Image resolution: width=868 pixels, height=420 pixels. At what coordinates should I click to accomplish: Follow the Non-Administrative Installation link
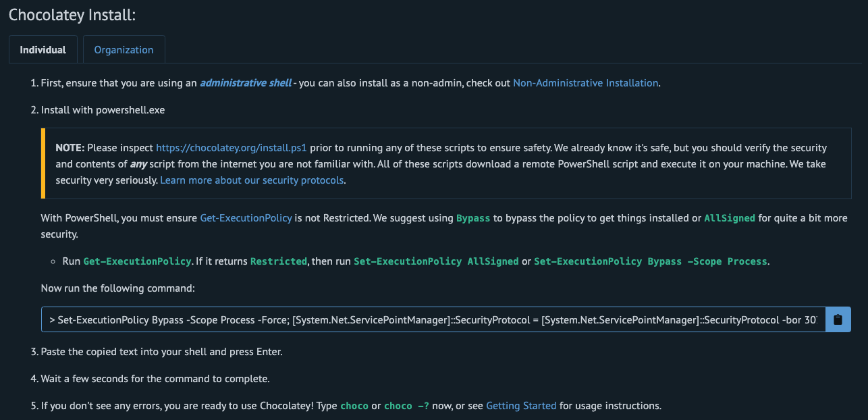pos(585,83)
